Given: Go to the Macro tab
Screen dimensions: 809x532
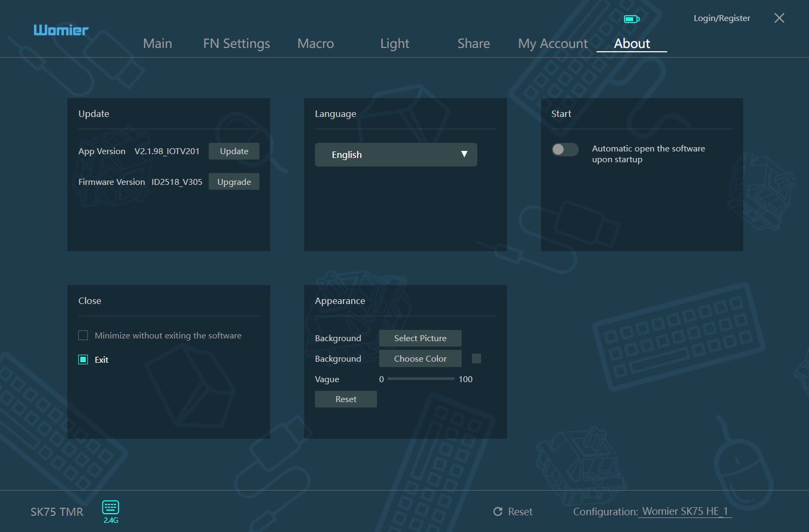Looking at the screenshot, I should pyautogui.click(x=316, y=44).
